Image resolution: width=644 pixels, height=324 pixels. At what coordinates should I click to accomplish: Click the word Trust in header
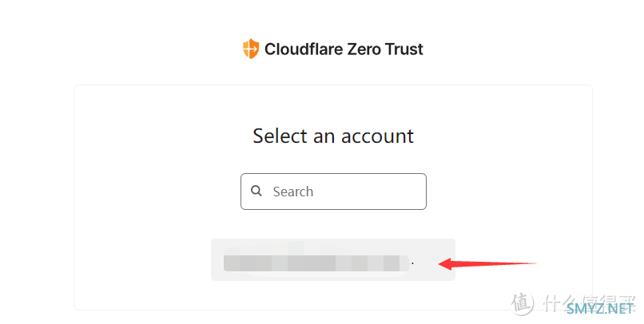403,49
